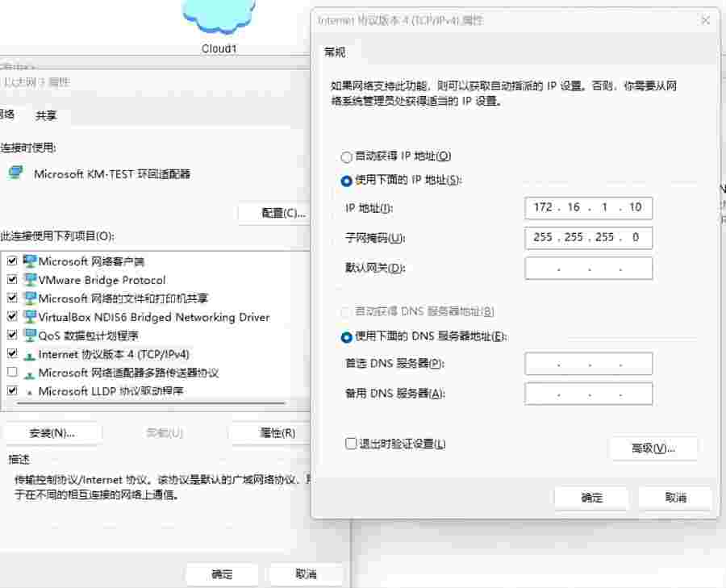Select the Microsoft LLDP 协议驱动程序 item icon
This screenshot has height=588, width=726.
pos(30,392)
